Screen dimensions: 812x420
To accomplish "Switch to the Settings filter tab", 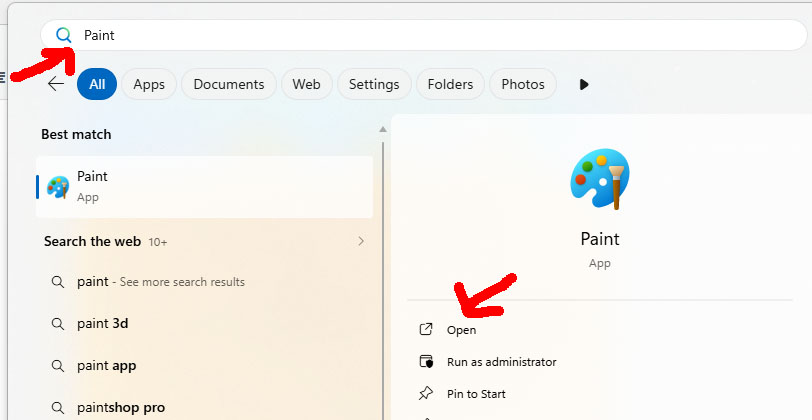I will pyautogui.click(x=374, y=84).
